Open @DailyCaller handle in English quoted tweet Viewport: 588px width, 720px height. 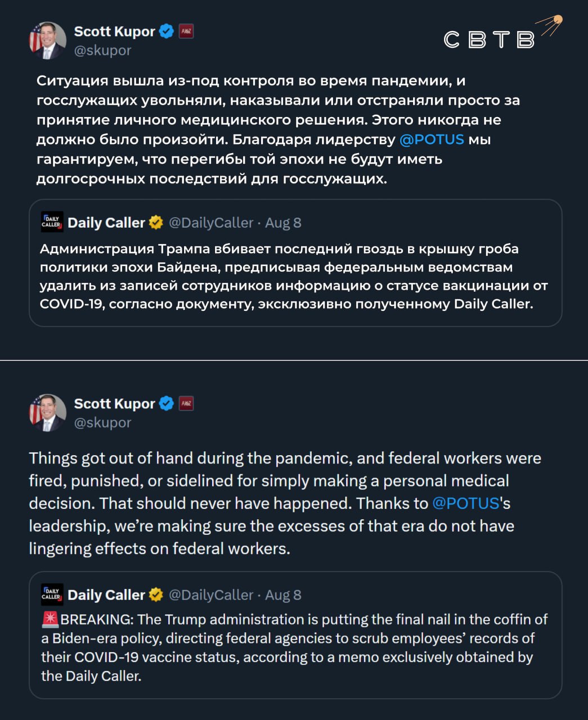click(211, 595)
